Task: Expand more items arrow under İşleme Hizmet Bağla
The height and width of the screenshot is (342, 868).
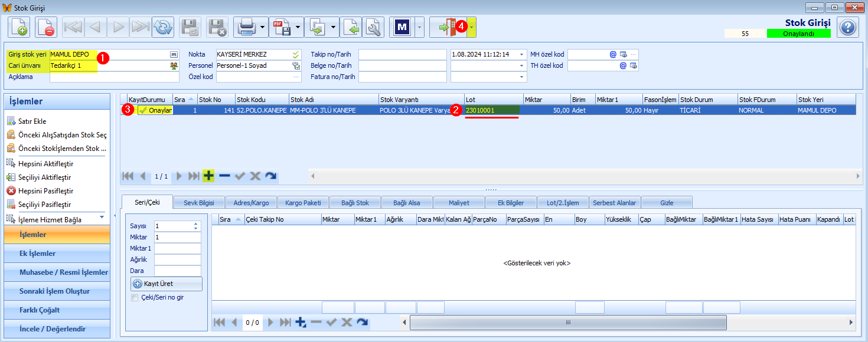Action: click(101, 216)
